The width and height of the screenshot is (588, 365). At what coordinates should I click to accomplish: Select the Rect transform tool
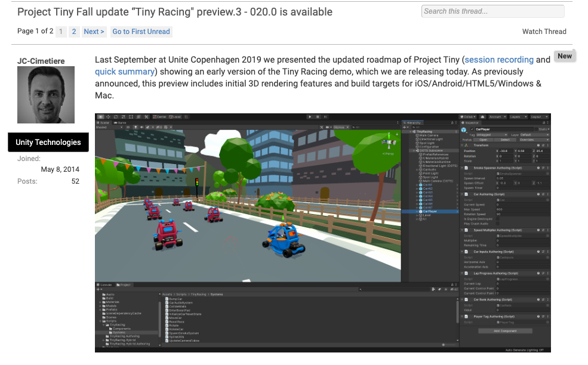pyautogui.click(x=132, y=116)
